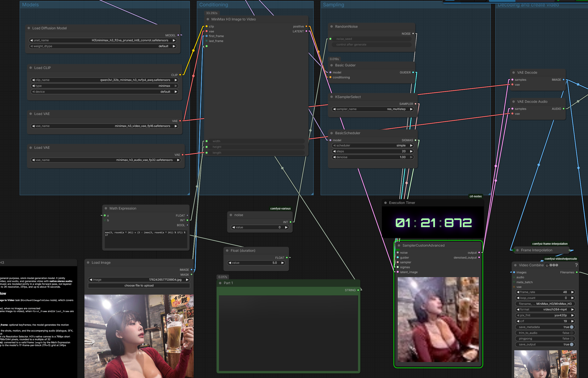Open the image file dropdown in Load Image
This screenshot has height=378, width=588.
pos(139,280)
